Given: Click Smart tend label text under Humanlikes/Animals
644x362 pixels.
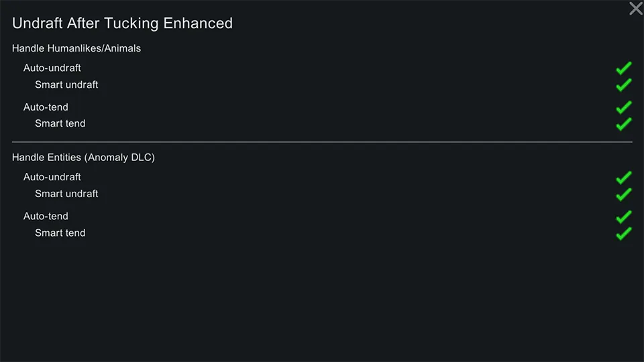Looking at the screenshot, I should coord(60,123).
